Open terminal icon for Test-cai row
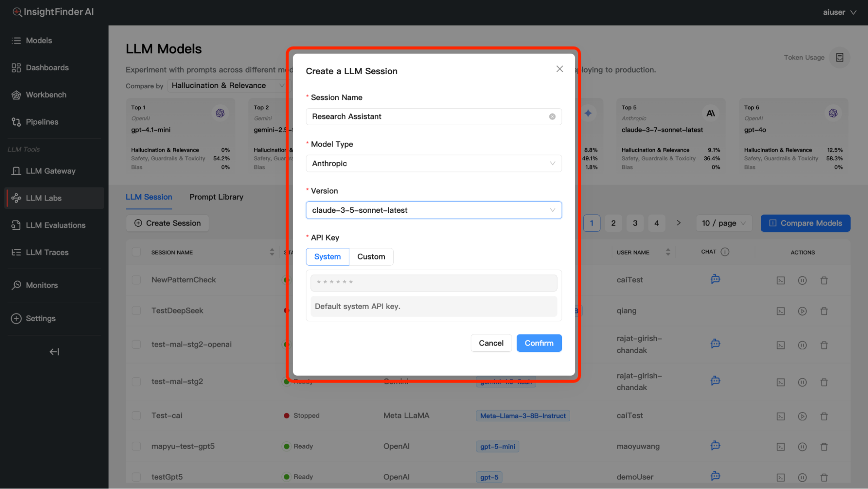This screenshot has height=489, width=868. (780, 416)
